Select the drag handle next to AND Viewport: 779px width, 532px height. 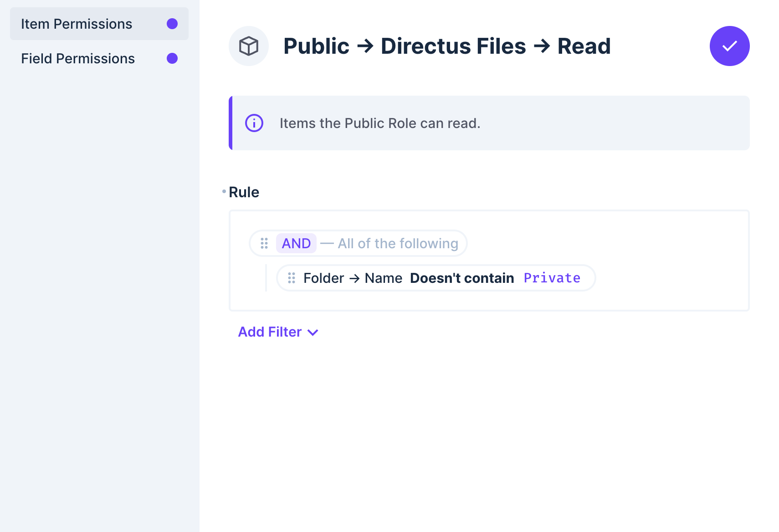click(264, 243)
